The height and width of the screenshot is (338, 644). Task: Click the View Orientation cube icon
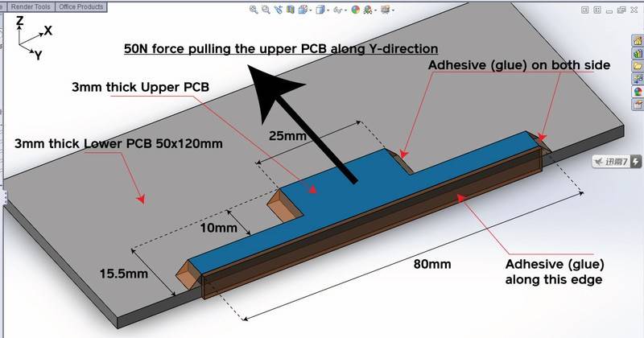pyautogui.click(x=301, y=10)
